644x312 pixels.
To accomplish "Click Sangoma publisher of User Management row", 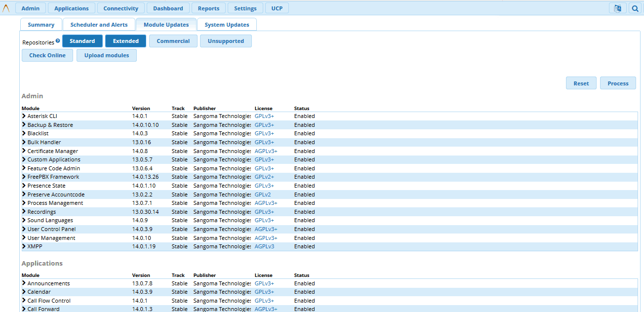I will [222, 238].
